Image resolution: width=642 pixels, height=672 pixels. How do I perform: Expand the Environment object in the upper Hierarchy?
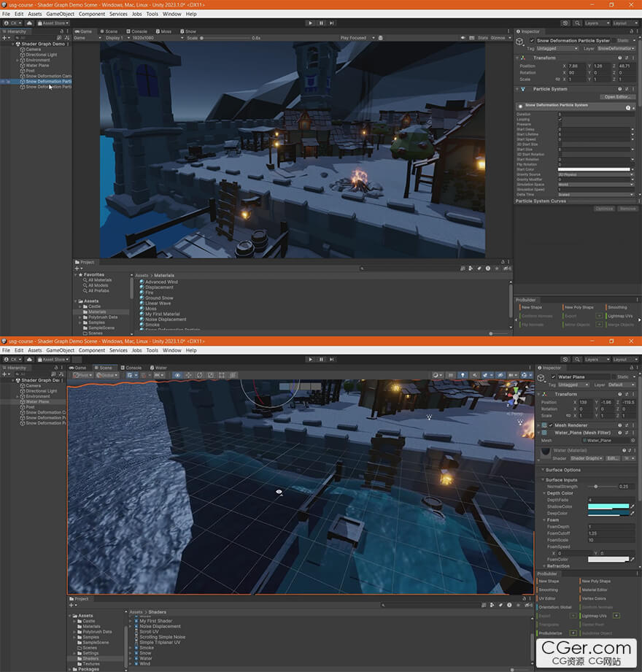click(x=17, y=60)
